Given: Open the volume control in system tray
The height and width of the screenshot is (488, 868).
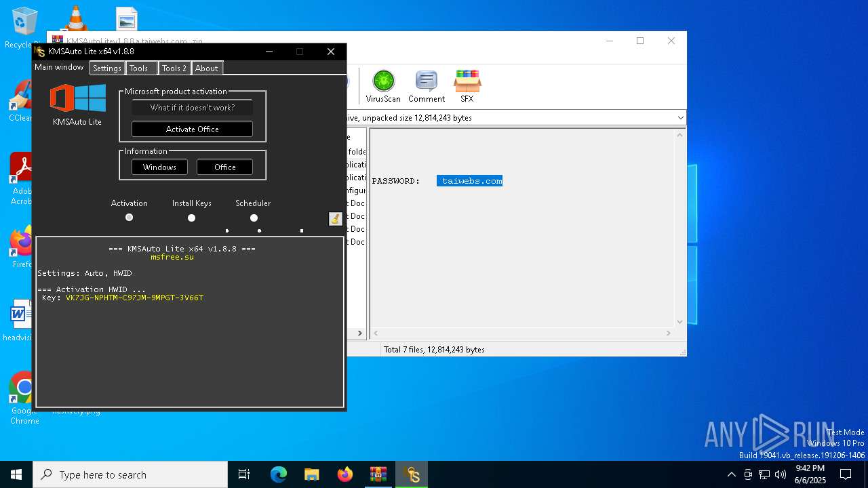Looking at the screenshot, I should 781,474.
